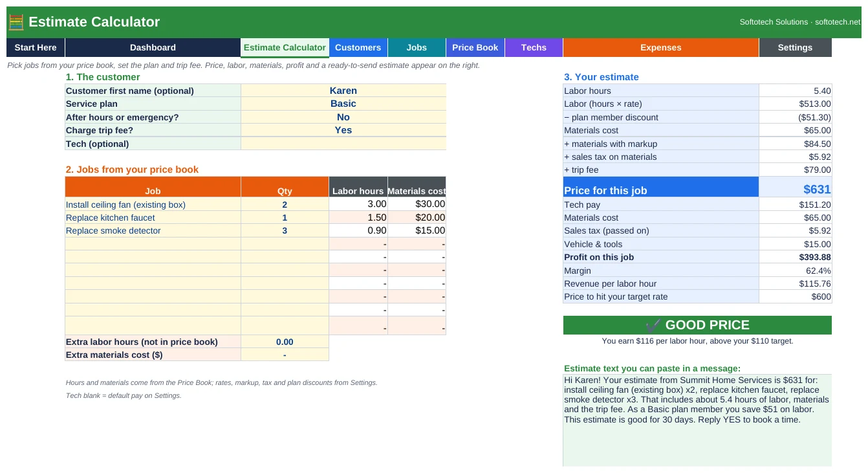
Task: Click the estimate message text box
Action: (x=697, y=420)
